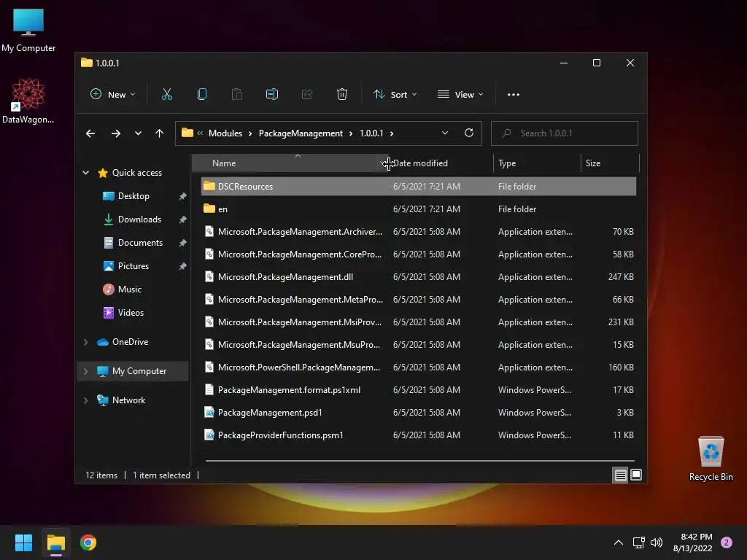Open the Recycle Bin desktop icon
This screenshot has width=747, height=560.
point(711,458)
